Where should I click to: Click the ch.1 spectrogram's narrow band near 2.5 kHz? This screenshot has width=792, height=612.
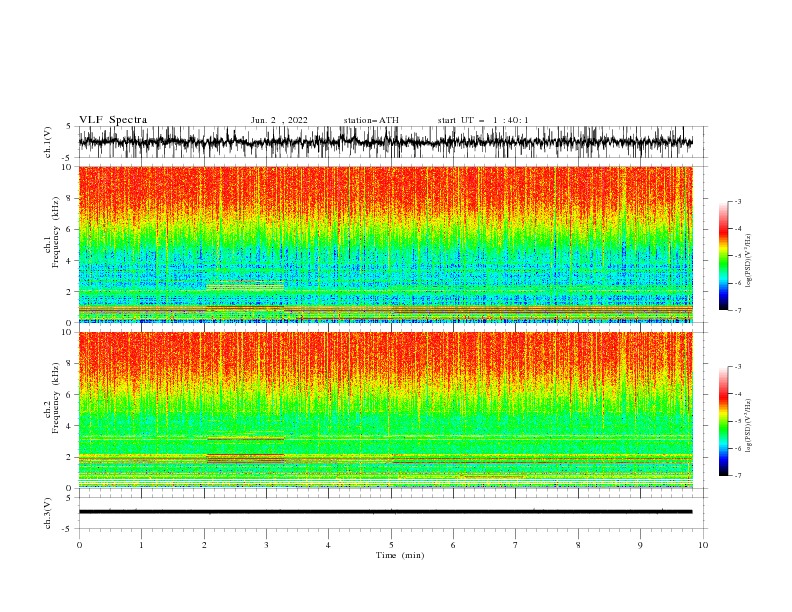pos(245,285)
